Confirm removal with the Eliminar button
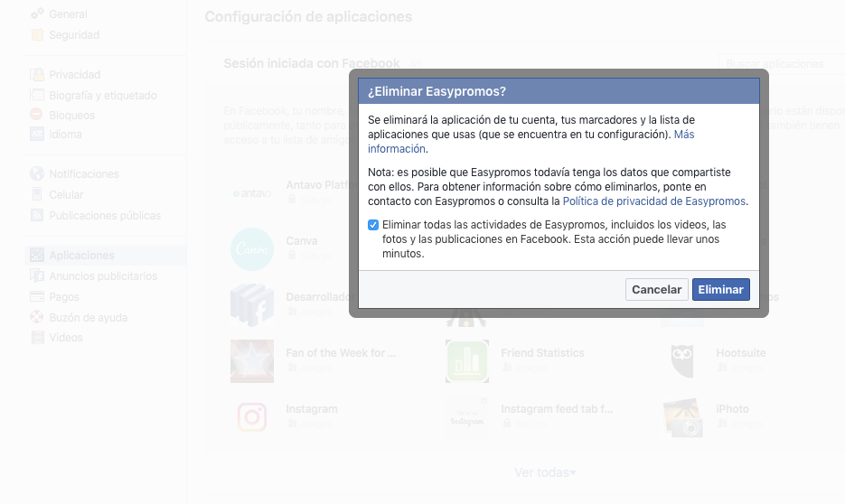This screenshot has height=504, width=845. [720, 289]
